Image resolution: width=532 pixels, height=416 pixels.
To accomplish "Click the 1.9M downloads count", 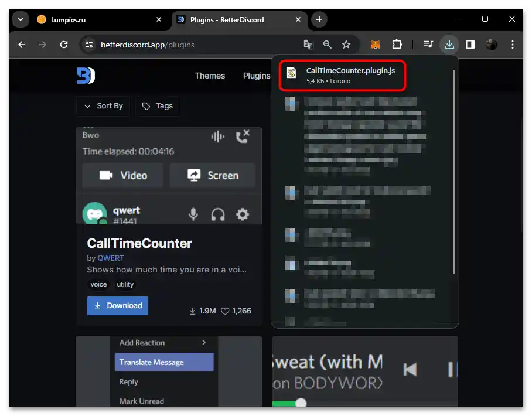I will pos(203,311).
